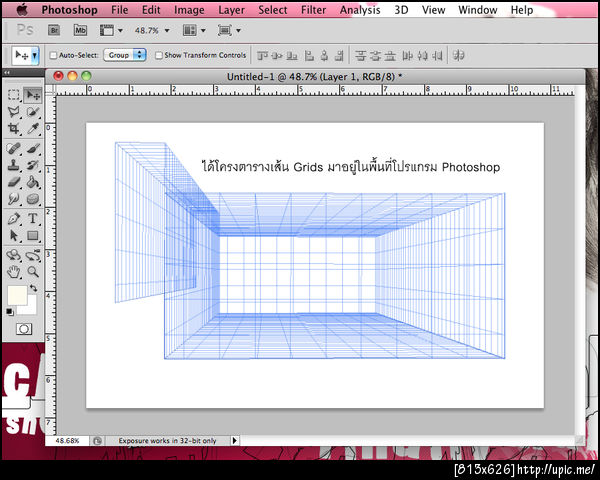The width and height of the screenshot is (600, 480).
Task: Select the Brush tool
Action: [x=33, y=148]
